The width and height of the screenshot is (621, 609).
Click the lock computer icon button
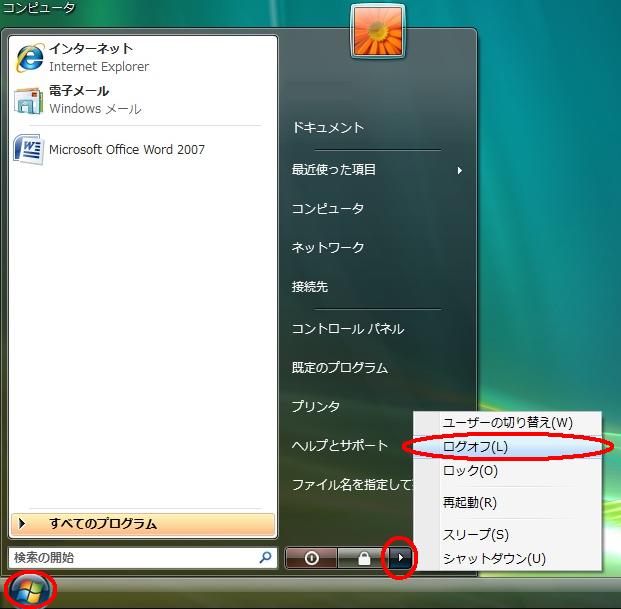point(363,558)
